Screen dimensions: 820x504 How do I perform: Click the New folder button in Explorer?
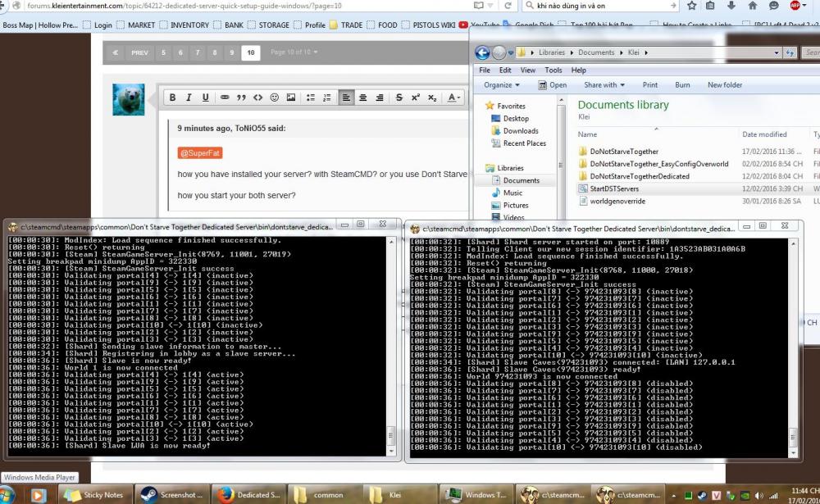725,84
